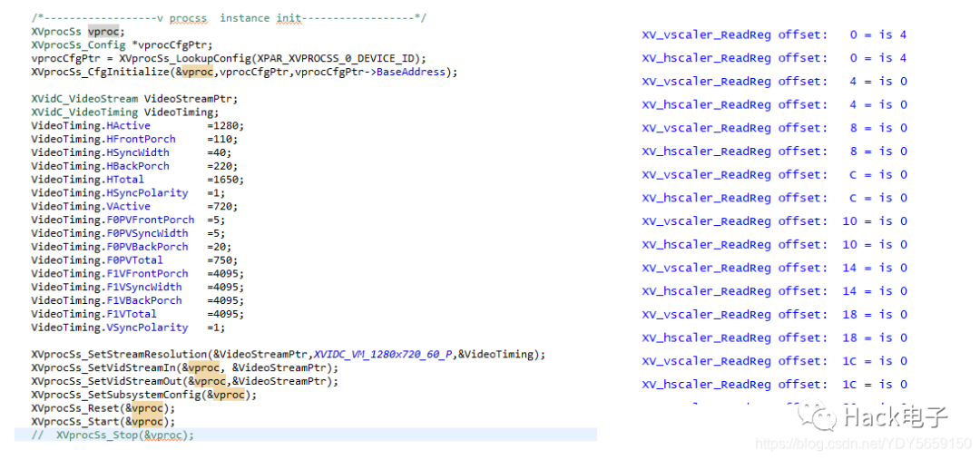
Task: Click the XVprocSs_SetVidStreamIn call line
Action: [185, 367]
